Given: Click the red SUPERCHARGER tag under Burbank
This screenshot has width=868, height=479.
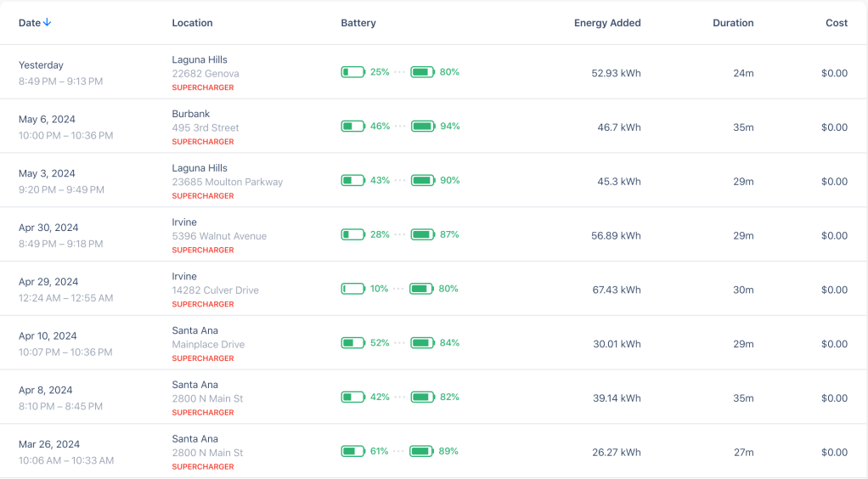Looking at the screenshot, I should [x=203, y=142].
